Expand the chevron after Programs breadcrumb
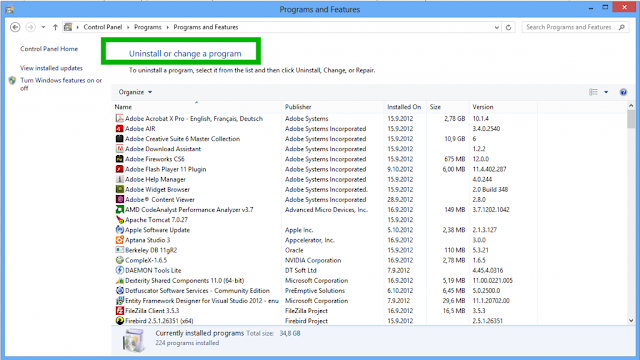Screen dimensions: 640x360 pyautogui.click(x=167, y=27)
